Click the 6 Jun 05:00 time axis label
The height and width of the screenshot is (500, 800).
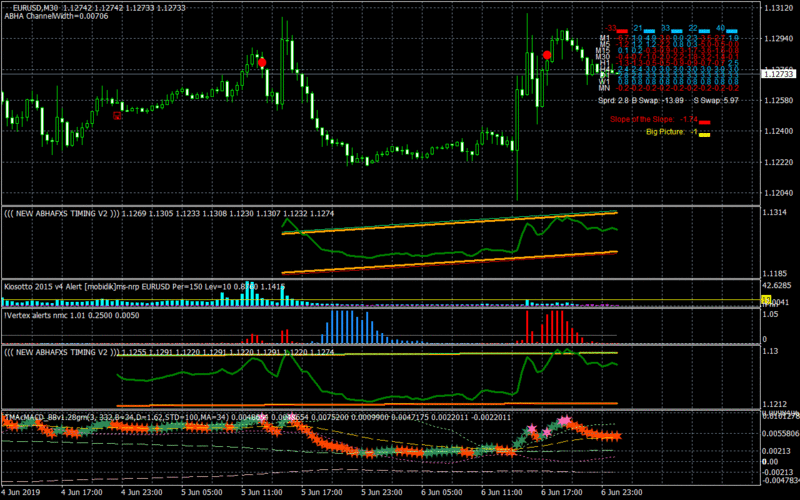(x=442, y=492)
